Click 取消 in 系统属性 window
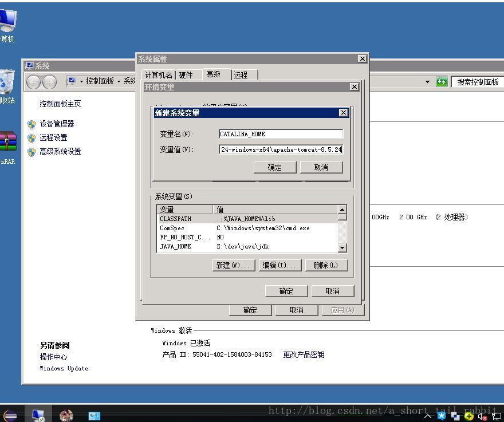The image size is (504, 422). pyautogui.click(x=296, y=310)
